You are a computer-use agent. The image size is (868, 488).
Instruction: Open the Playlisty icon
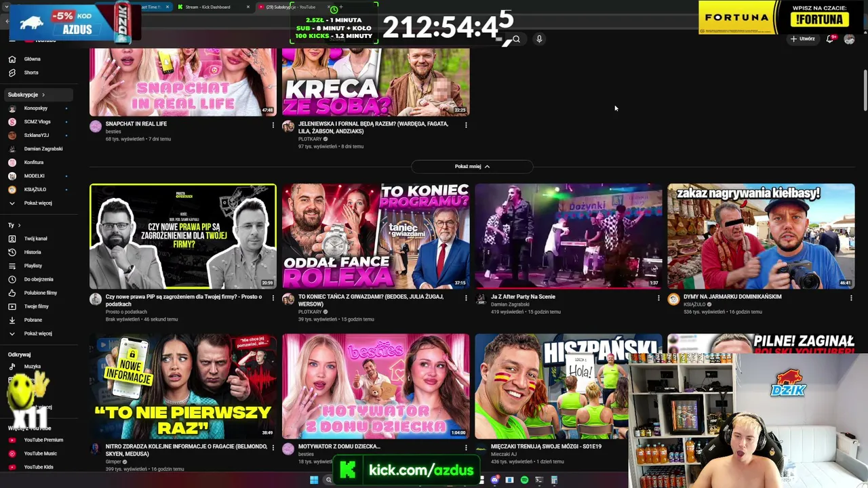12,266
